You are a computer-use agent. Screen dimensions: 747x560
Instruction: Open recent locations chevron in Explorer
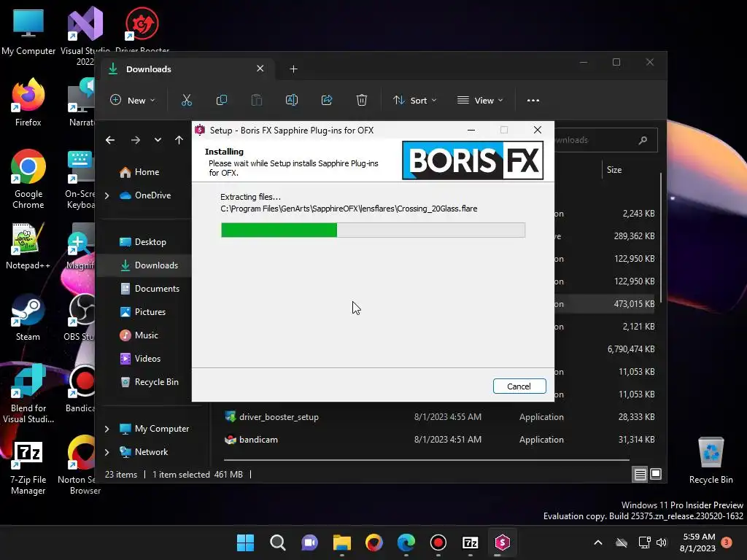[x=158, y=140]
